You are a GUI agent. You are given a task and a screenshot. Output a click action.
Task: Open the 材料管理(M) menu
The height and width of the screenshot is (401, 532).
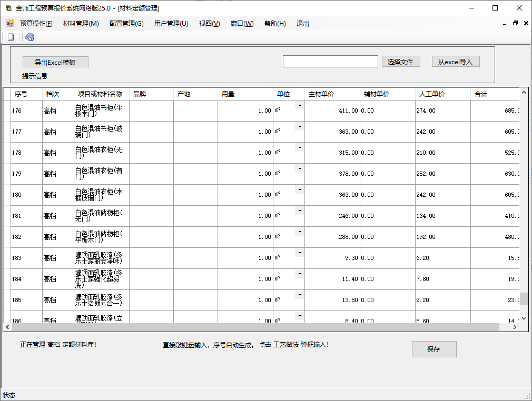tap(81, 24)
